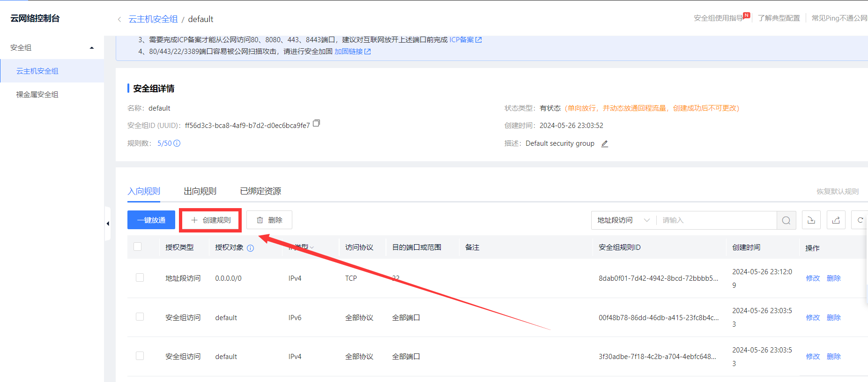The height and width of the screenshot is (382, 868).
Task: Click the 访问协议 column header
Action: pos(359,247)
